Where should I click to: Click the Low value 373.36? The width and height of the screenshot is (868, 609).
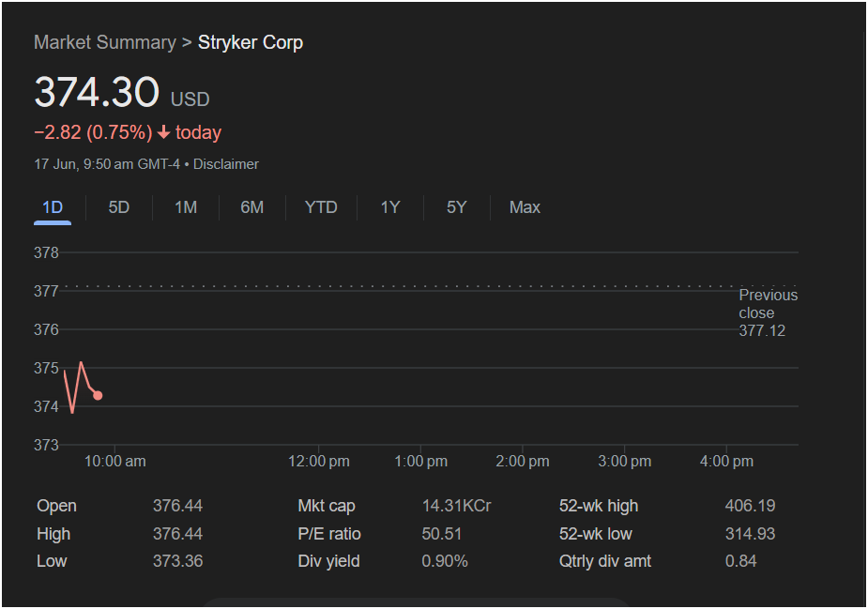coord(177,561)
